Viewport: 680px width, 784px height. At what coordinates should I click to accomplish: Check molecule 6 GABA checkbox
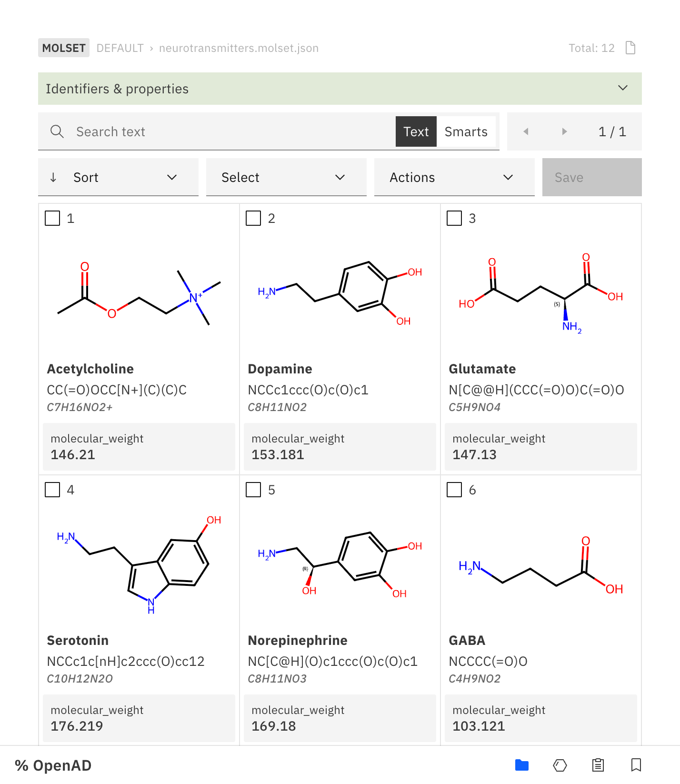tap(454, 490)
